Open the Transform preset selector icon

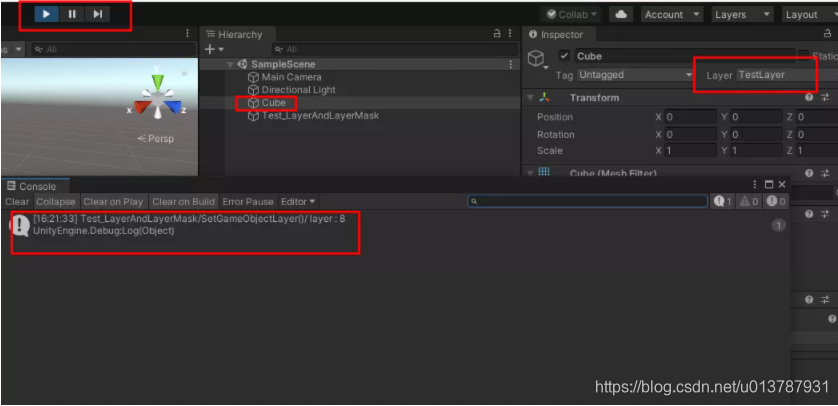pyautogui.click(x=825, y=97)
